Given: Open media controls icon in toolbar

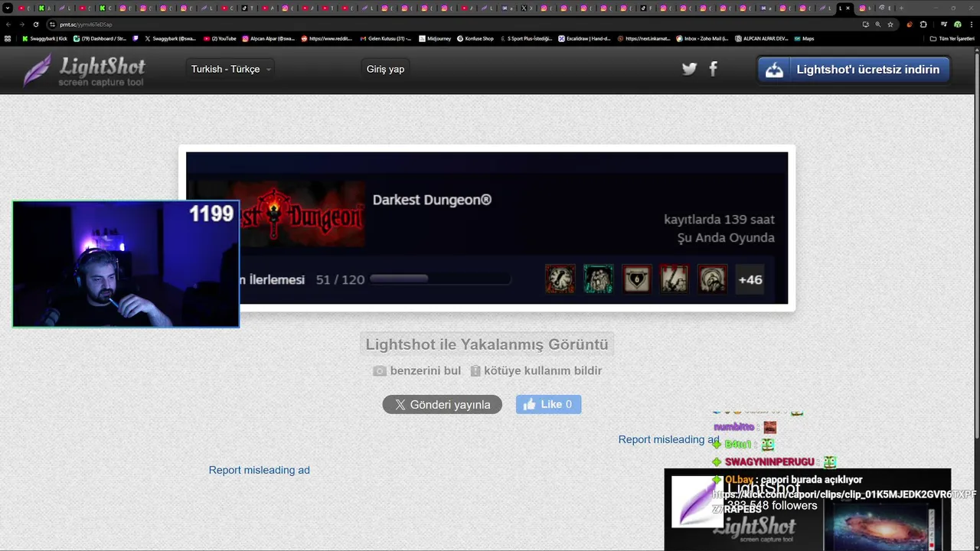Looking at the screenshot, I should [943, 24].
